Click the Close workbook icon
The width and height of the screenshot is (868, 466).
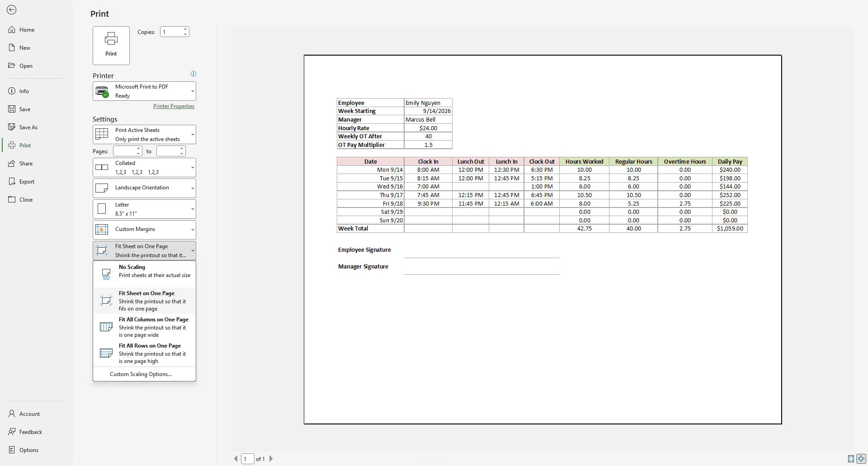pyautogui.click(x=12, y=200)
